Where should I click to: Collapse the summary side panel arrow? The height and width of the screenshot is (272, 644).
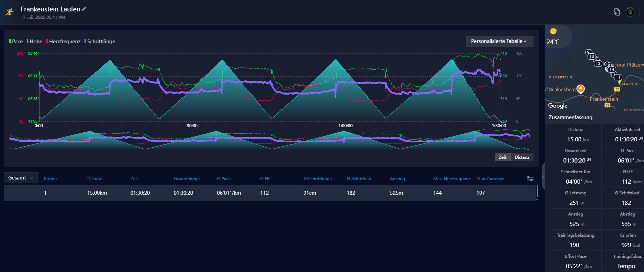click(x=543, y=176)
